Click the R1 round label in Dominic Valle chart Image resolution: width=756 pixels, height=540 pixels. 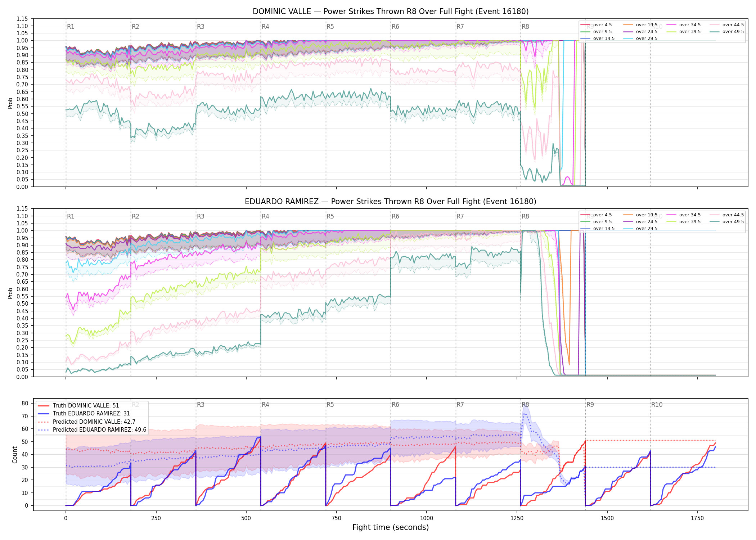pos(71,27)
